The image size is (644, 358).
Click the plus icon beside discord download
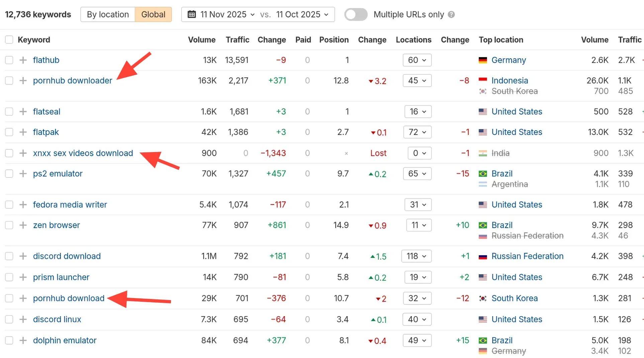[x=23, y=256]
